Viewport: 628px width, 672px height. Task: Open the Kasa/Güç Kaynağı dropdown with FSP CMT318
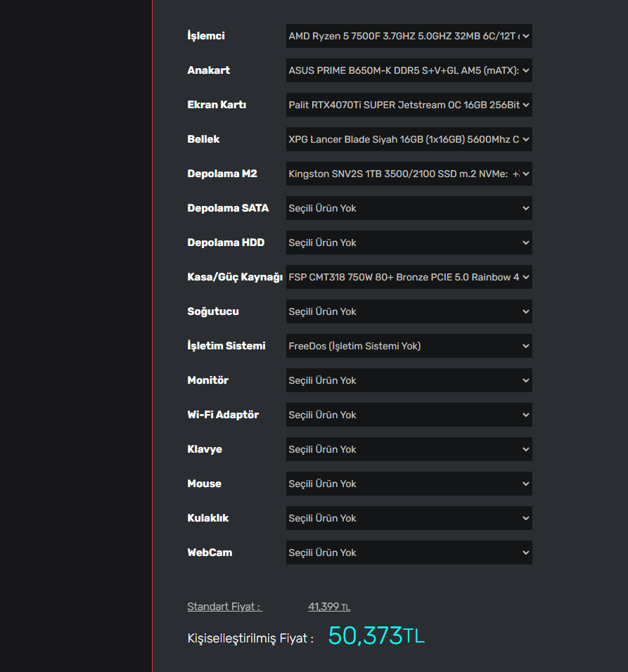409,277
